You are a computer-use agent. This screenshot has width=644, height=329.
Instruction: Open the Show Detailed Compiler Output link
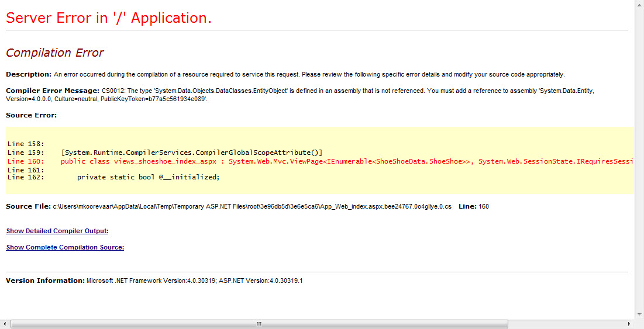click(x=57, y=231)
